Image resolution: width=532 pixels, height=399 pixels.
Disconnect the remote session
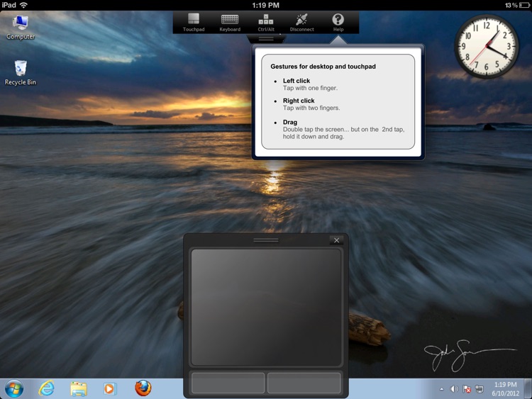(302, 22)
